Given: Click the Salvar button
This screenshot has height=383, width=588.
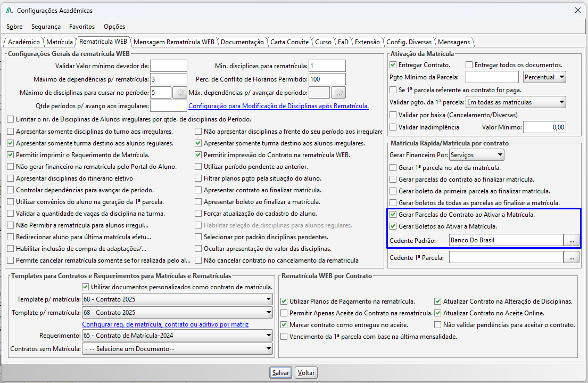Looking at the screenshot, I should (280, 373).
